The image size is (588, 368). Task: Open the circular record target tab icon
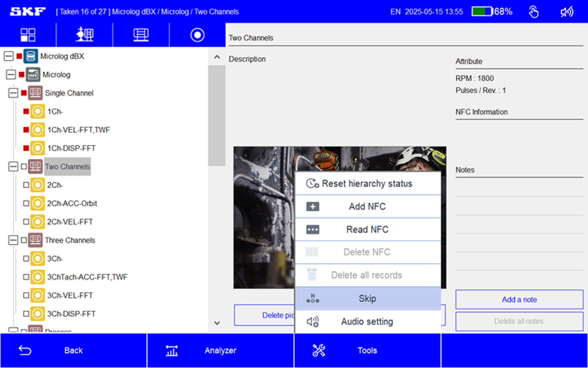pos(197,35)
